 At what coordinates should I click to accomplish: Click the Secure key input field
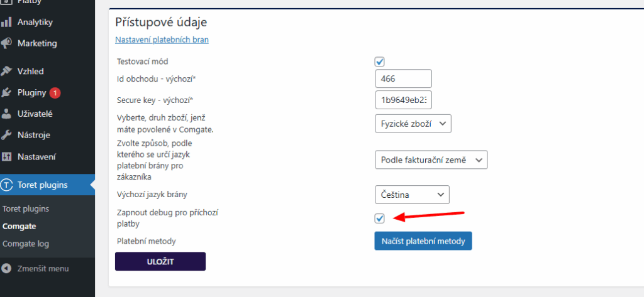(403, 100)
